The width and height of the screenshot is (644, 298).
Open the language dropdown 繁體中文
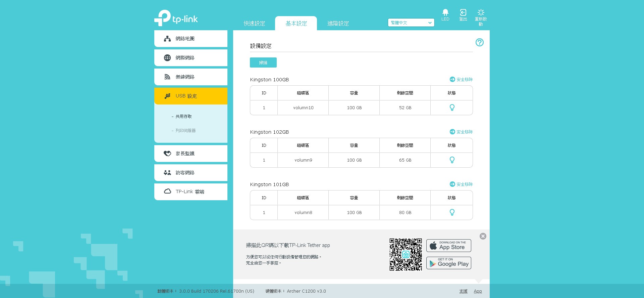[411, 23]
